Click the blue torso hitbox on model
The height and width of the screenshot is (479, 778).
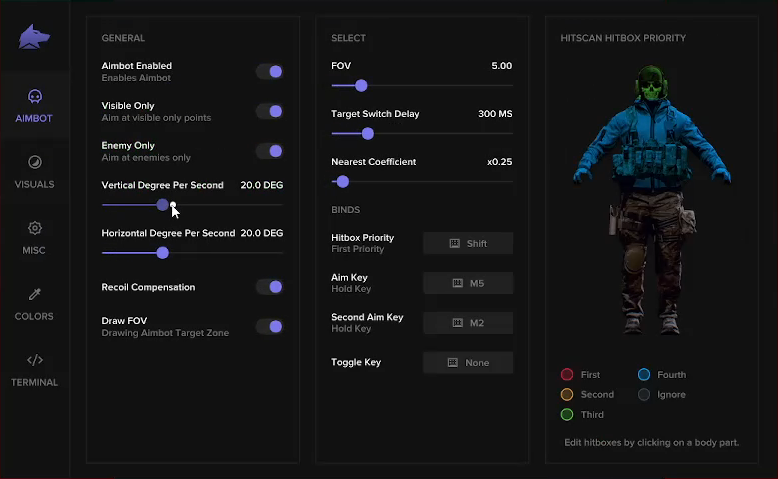651,144
